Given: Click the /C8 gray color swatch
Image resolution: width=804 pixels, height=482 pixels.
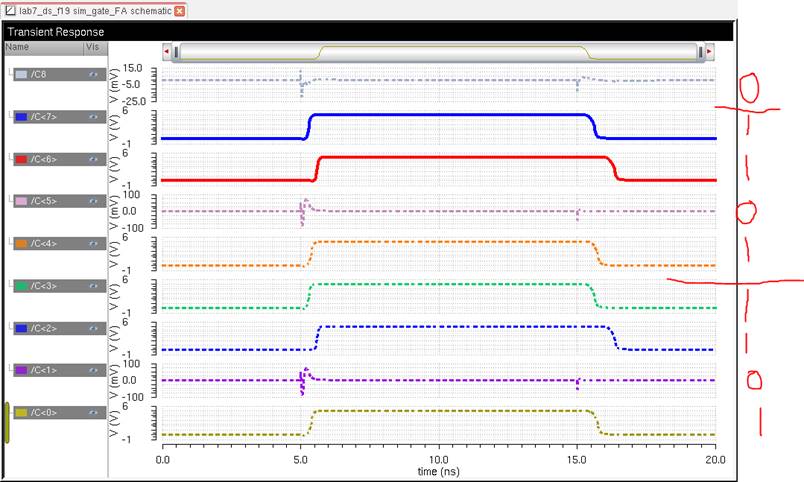Looking at the screenshot, I should 22,74.
